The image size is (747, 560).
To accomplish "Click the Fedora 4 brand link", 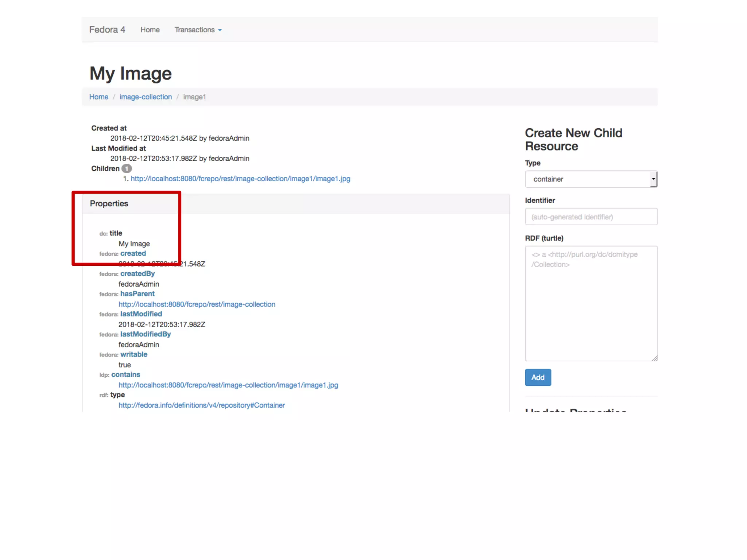I will click(x=107, y=30).
